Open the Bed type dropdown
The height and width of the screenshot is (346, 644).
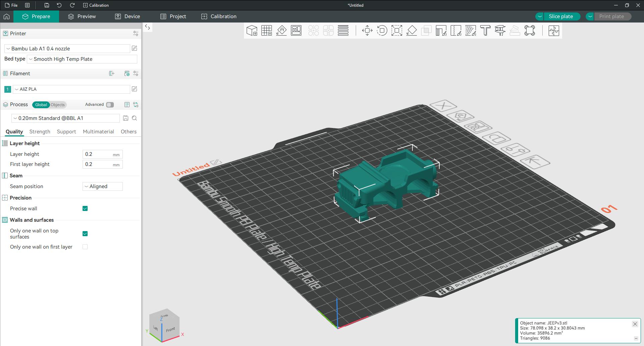[82, 59]
